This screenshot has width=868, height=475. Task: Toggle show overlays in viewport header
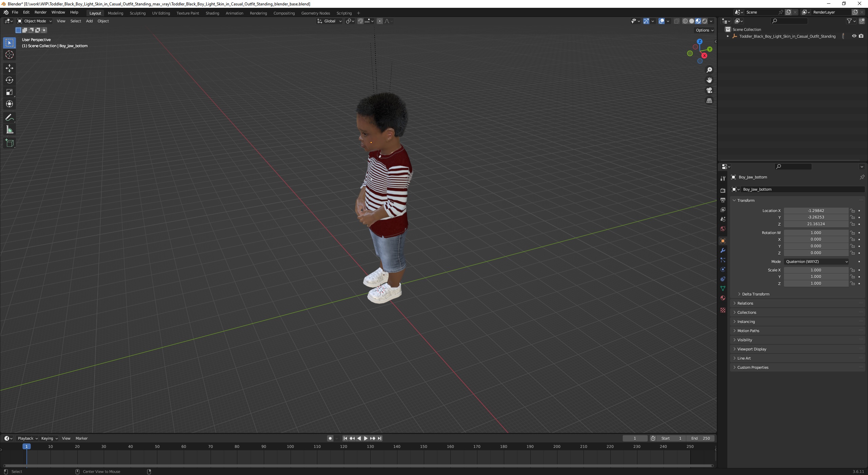662,21
